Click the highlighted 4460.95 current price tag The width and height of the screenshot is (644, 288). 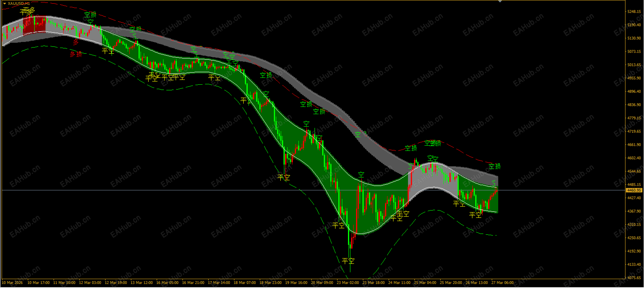634,190
